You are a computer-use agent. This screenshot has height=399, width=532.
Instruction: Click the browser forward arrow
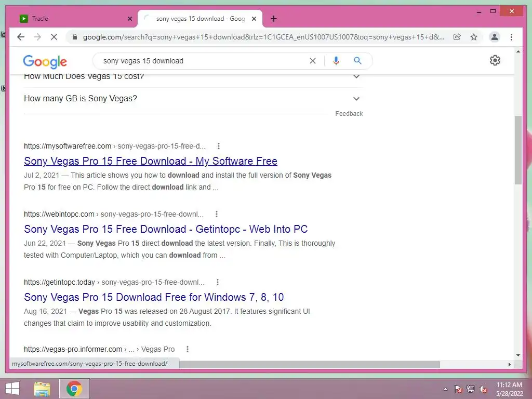37,37
